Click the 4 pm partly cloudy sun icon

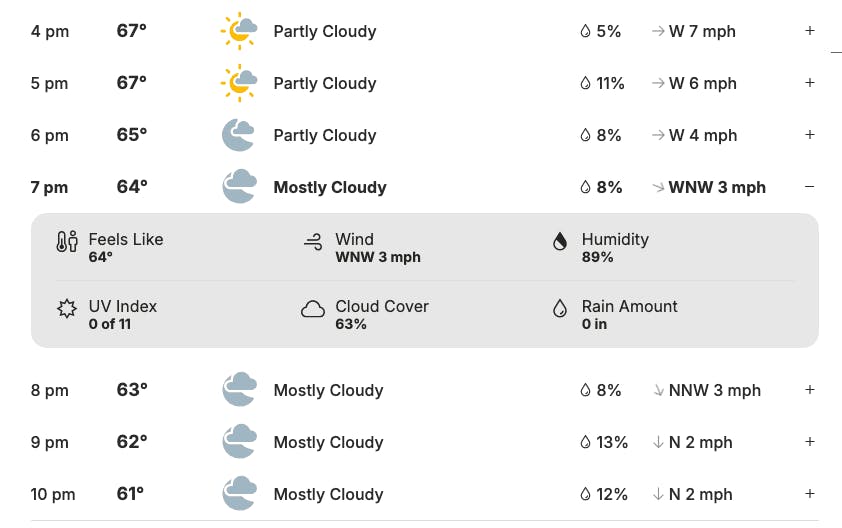click(239, 31)
